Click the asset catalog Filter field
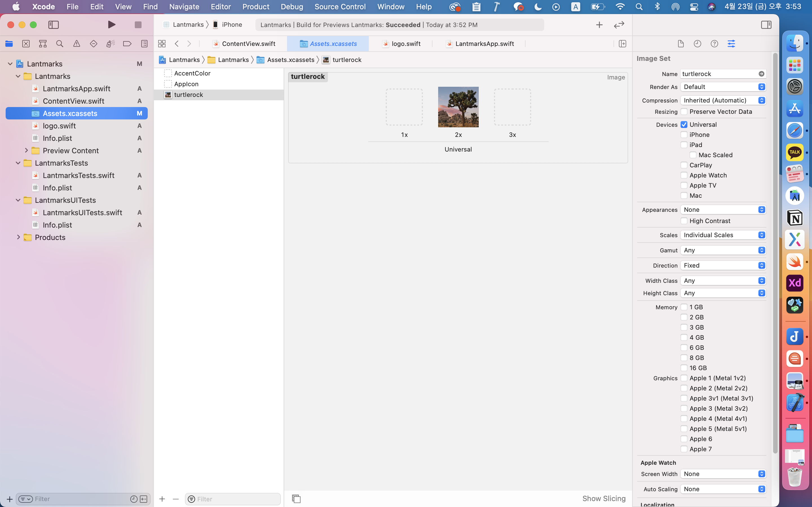 coord(237,499)
